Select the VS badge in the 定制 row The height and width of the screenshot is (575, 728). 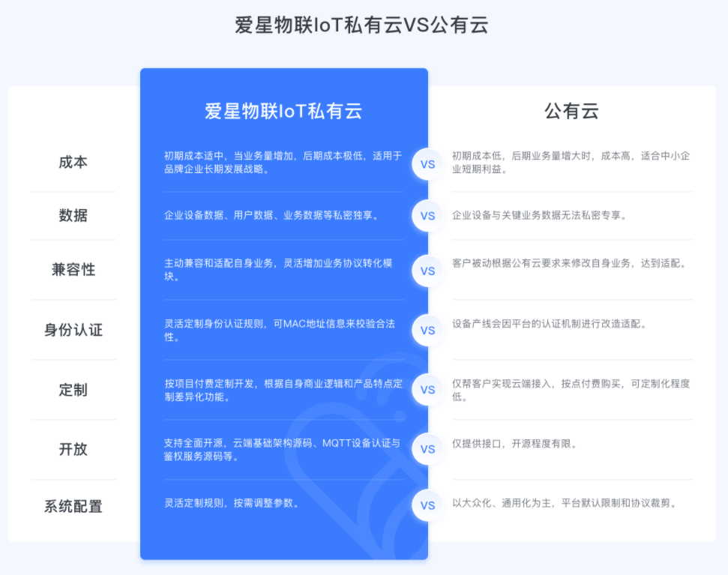(x=427, y=390)
